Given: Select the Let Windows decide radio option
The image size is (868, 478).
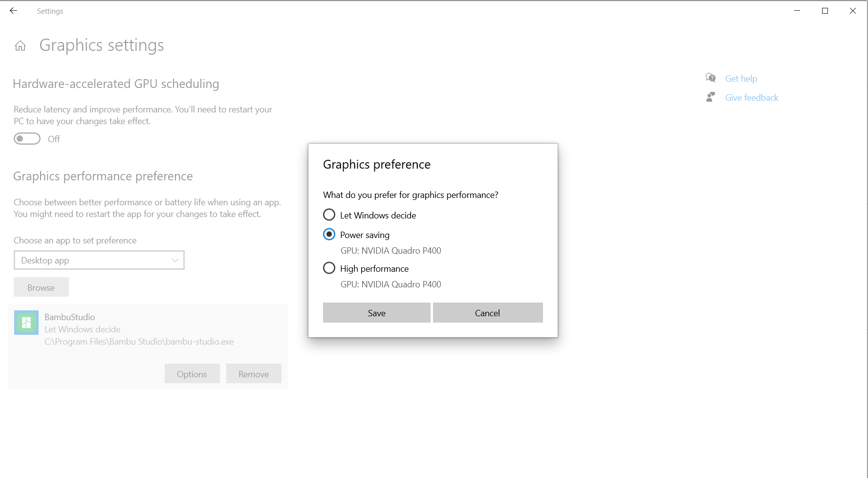Looking at the screenshot, I should 329,215.
